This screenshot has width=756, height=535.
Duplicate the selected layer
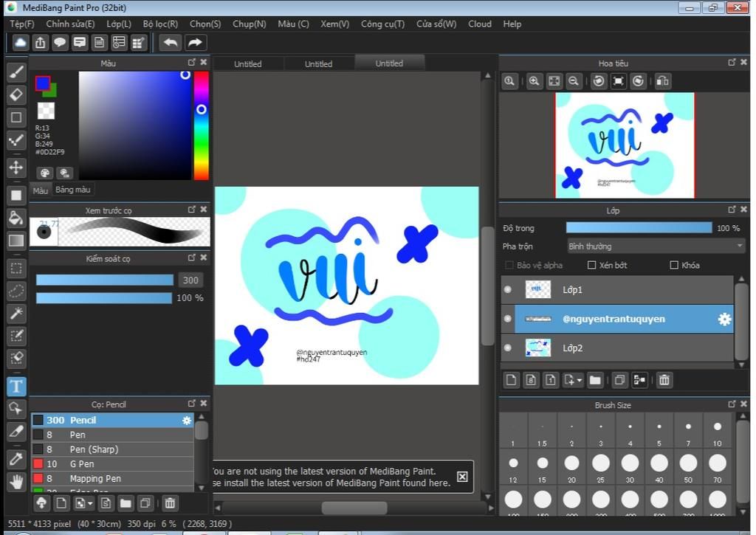[620, 380]
